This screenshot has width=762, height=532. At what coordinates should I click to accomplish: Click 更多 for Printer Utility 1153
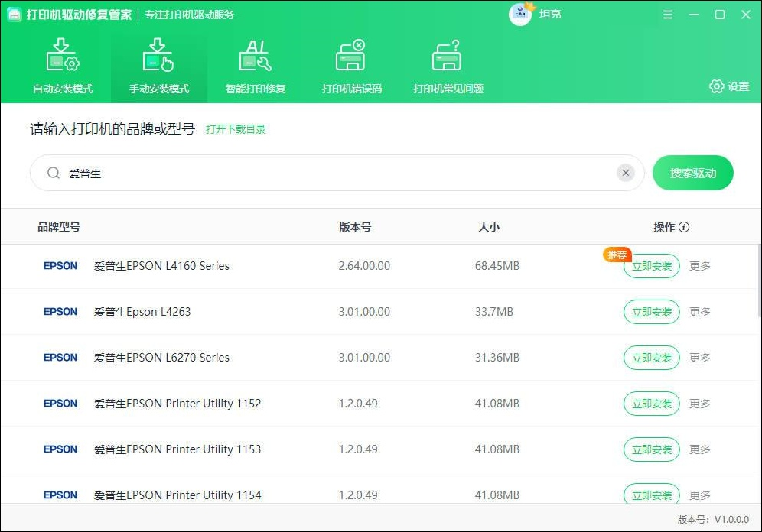(x=700, y=449)
